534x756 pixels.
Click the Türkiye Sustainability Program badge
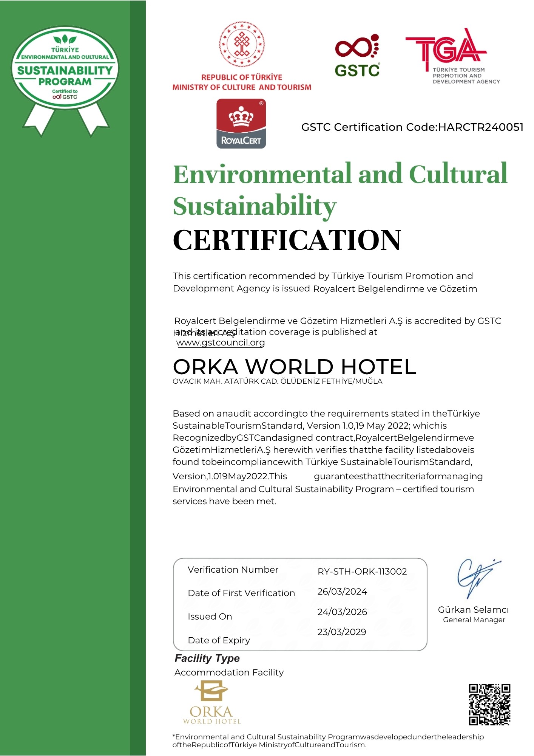[65, 81]
